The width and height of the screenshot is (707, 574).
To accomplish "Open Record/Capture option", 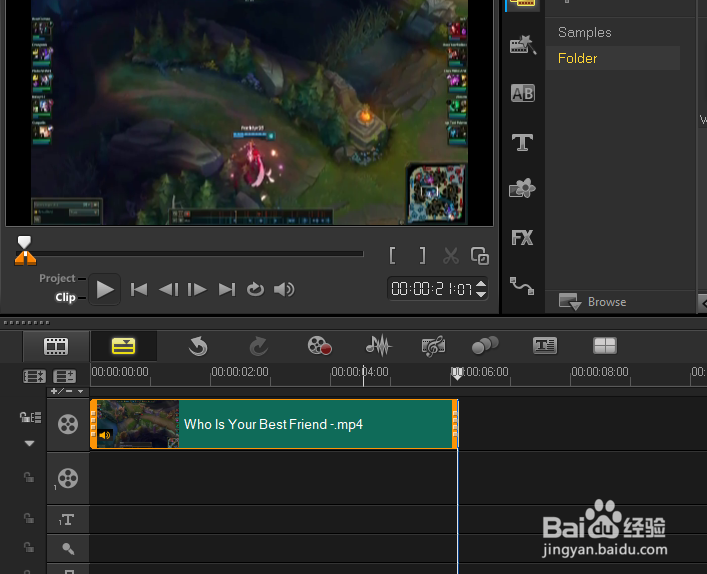I will pyautogui.click(x=320, y=346).
